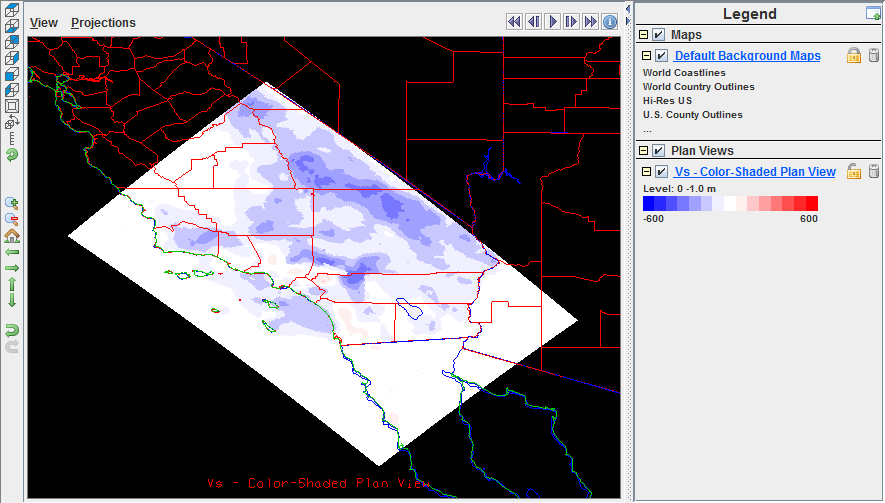Collapse the Plan Views legend section

tap(643, 151)
